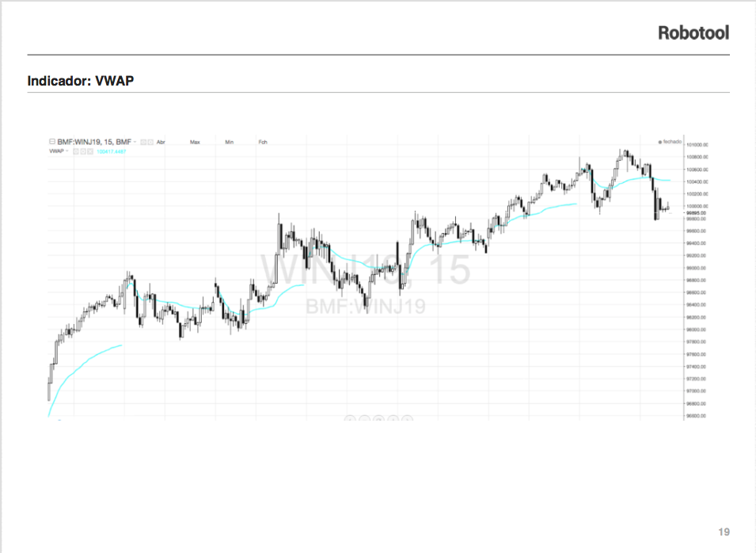Toggle visibility of the BMF:WINJ19 series
The height and width of the screenshot is (553, 756).
pos(143,142)
